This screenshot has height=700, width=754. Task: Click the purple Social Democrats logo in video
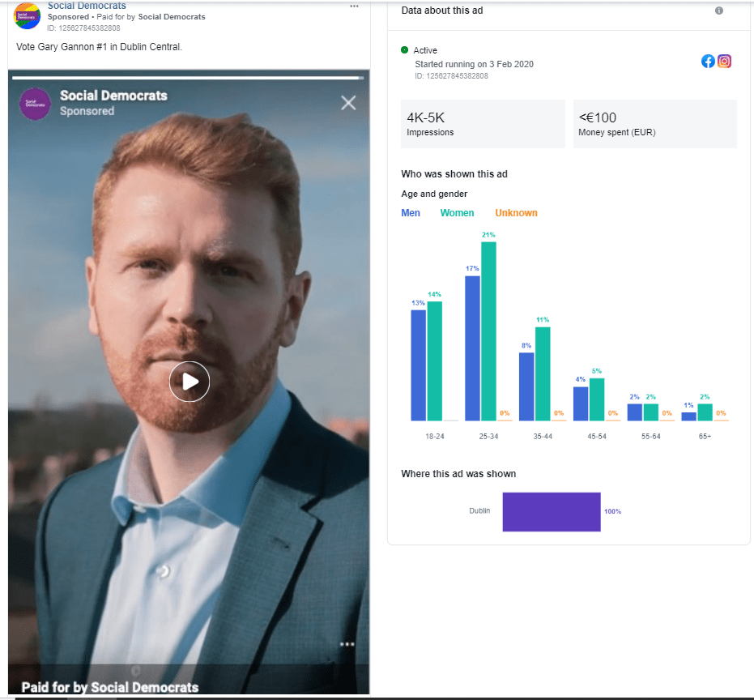tap(35, 104)
